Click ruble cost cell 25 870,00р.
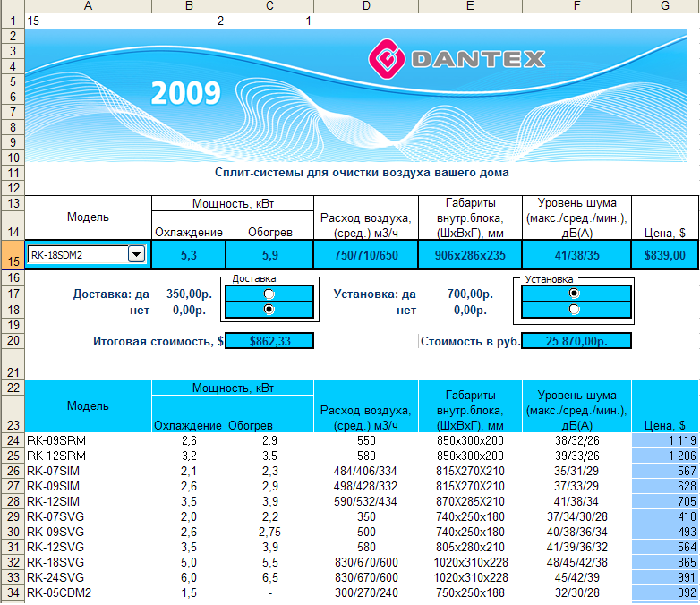This screenshot has width=700, height=605. coord(576,341)
